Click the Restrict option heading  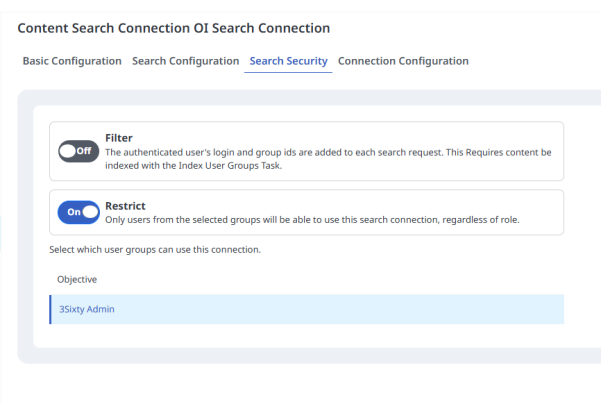(x=125, y=205)
